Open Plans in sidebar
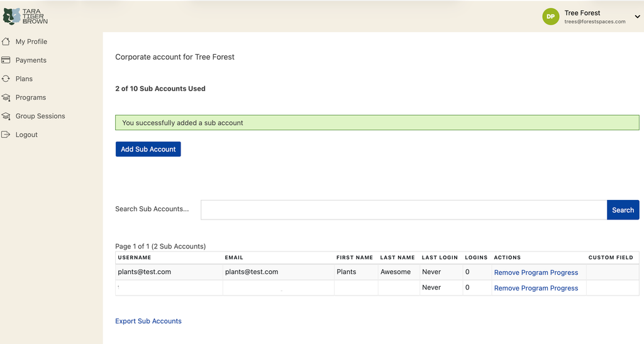The image size is (644, 344). 24,79
